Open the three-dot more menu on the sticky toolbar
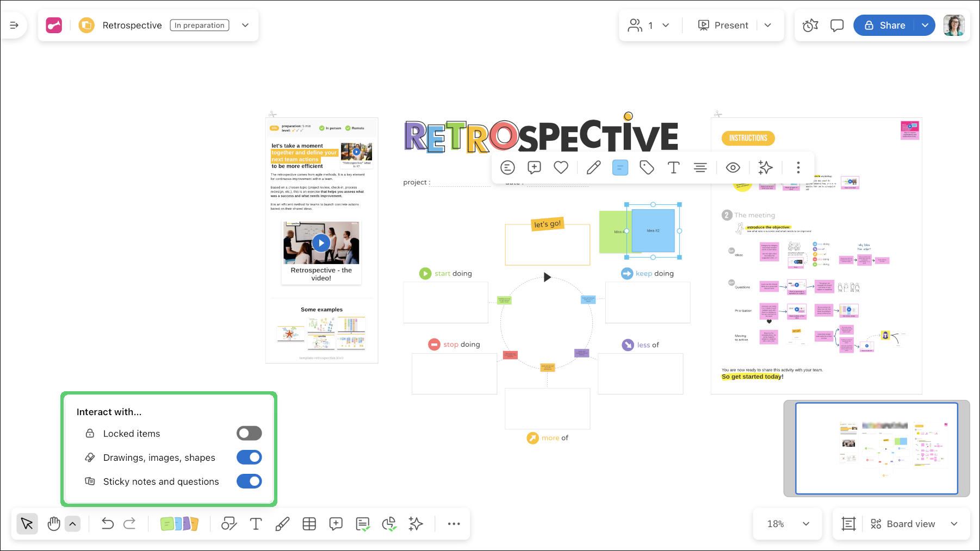This screenshot has width=980, height=551. coord(798,167)
